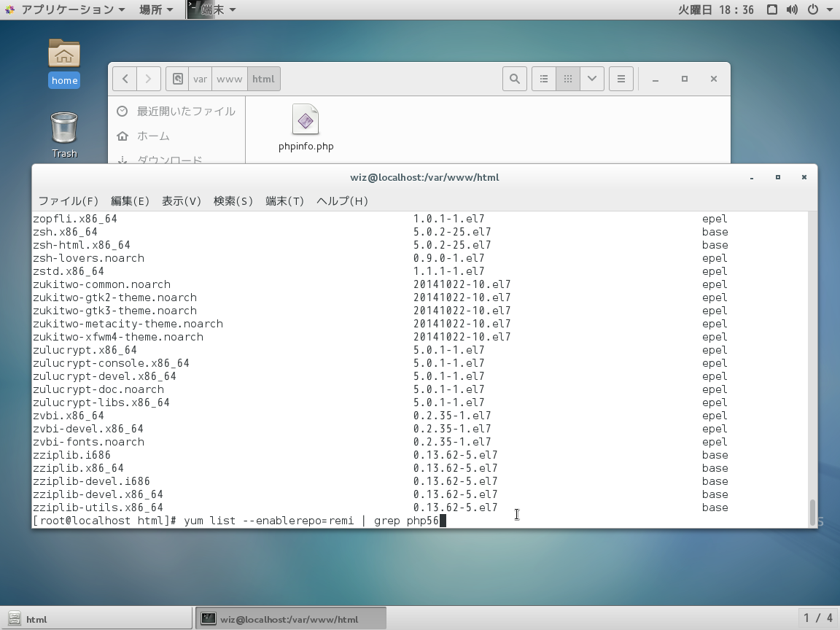Viewport: 840px width, 630px height.
Task: Open the アプリケーション menu
Action: coord(67,9)
